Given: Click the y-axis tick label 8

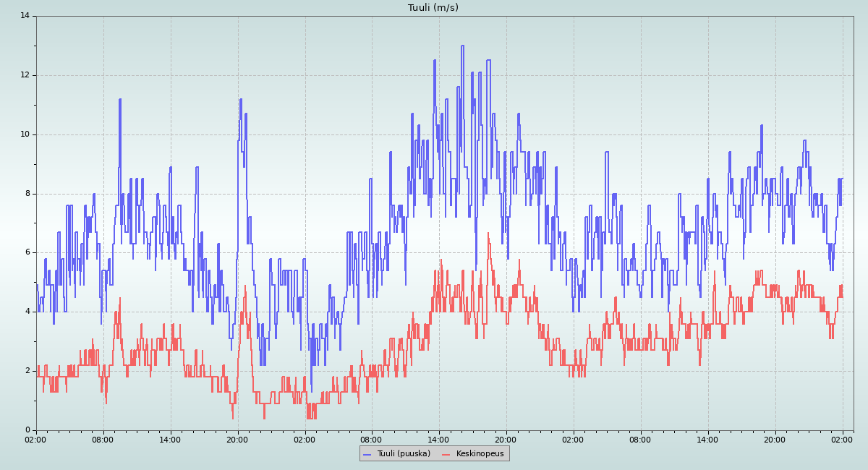Looking at the screenshot, I should click(27, 194).
